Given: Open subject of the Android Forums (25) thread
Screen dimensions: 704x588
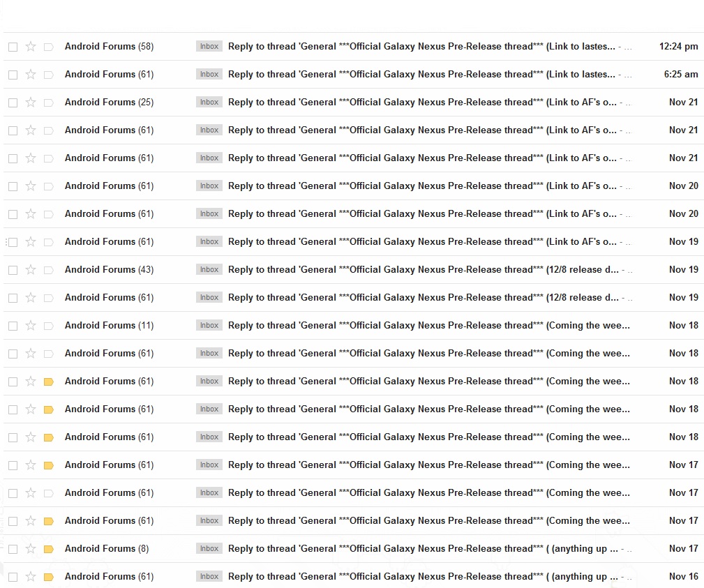Looking at the screenshot, I should click(x=423, y=102).
